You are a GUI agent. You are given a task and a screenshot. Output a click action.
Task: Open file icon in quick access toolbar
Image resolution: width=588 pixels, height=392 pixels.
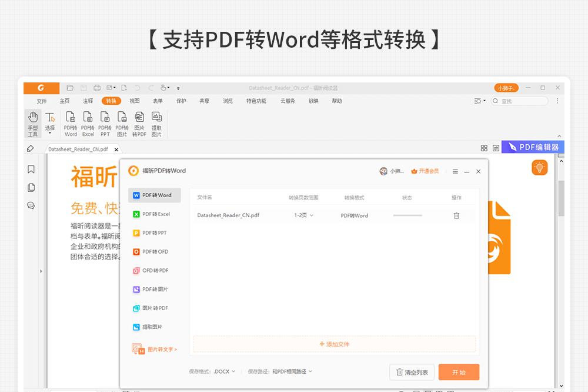point(70,88)
